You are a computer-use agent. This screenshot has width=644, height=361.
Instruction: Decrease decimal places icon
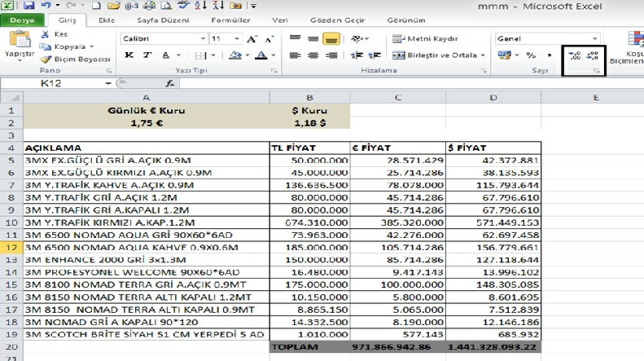tap(592, 55)
